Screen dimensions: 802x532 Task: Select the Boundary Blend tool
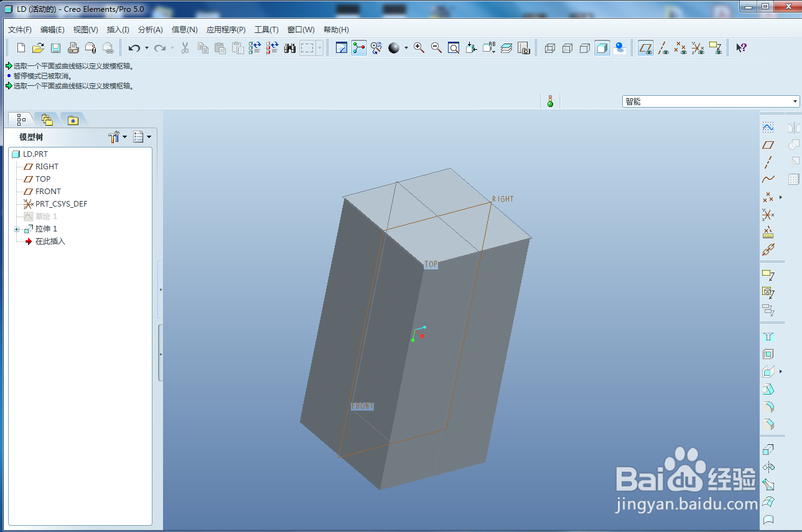[768, 502]
